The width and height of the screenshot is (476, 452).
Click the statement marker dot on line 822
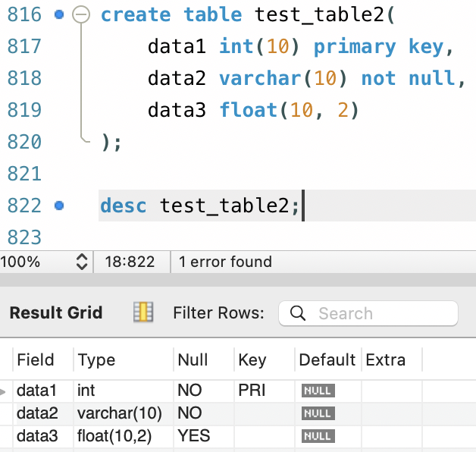coord(59,206)
